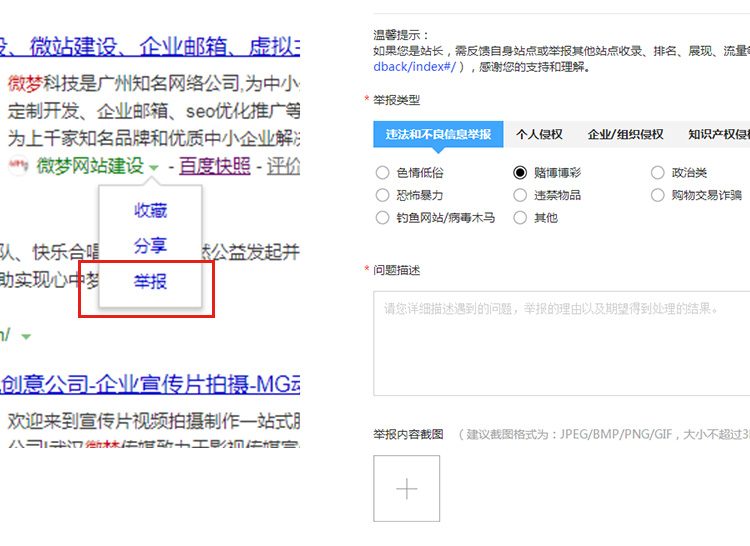
Task: Switch to the 个人侵权 tab
Action: point(539,134)
